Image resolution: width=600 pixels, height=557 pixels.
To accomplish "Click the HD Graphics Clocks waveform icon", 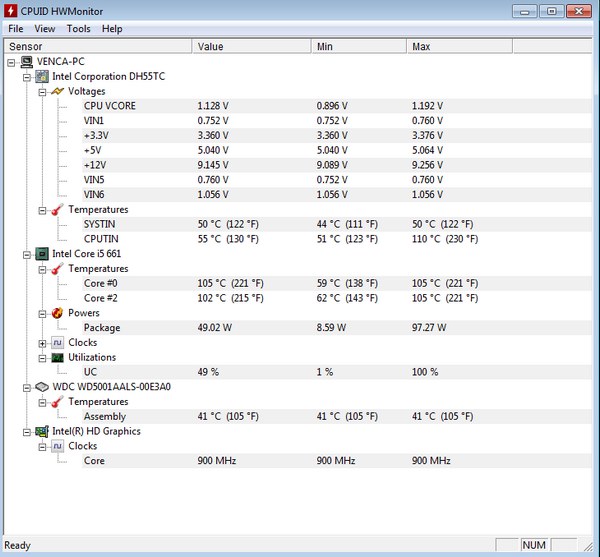I will pyautogui.click(x=57, y=446).
